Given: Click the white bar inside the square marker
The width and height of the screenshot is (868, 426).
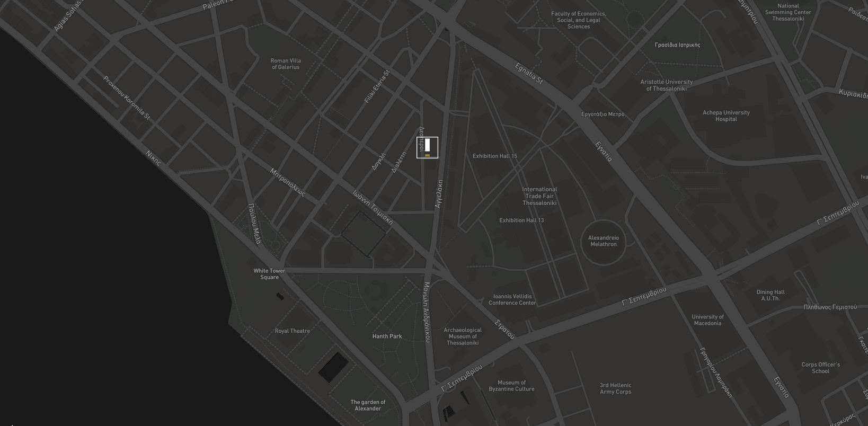Looking at the screenshot, I should (x=427, y=145).
